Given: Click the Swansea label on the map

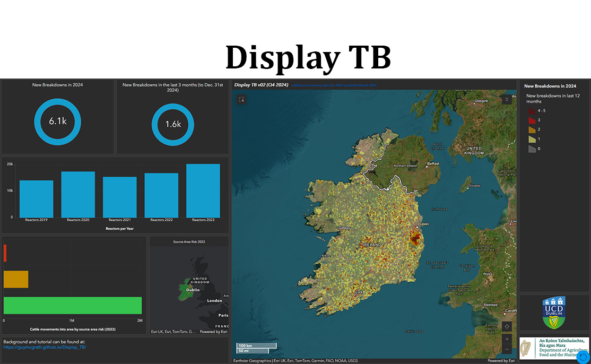Looking at the screenshot, I should click(490, 305).
